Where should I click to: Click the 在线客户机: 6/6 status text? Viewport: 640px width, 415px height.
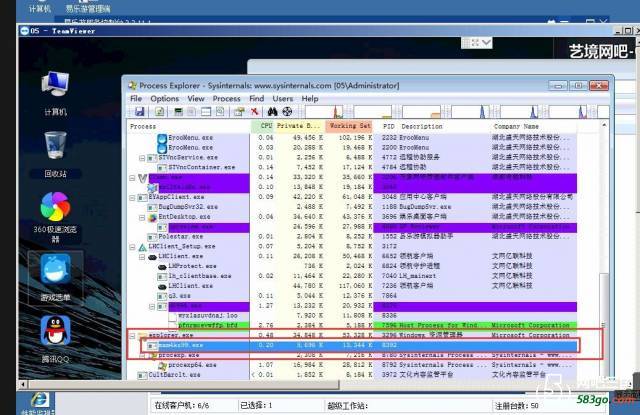[182, 406]
